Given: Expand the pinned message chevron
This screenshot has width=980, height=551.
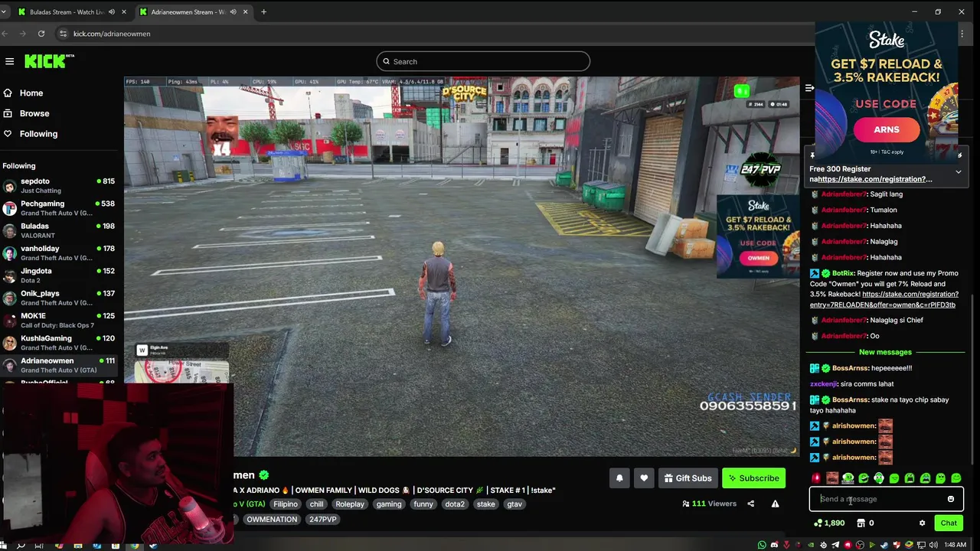Looking at the screenshot, I should pos(958,172).
